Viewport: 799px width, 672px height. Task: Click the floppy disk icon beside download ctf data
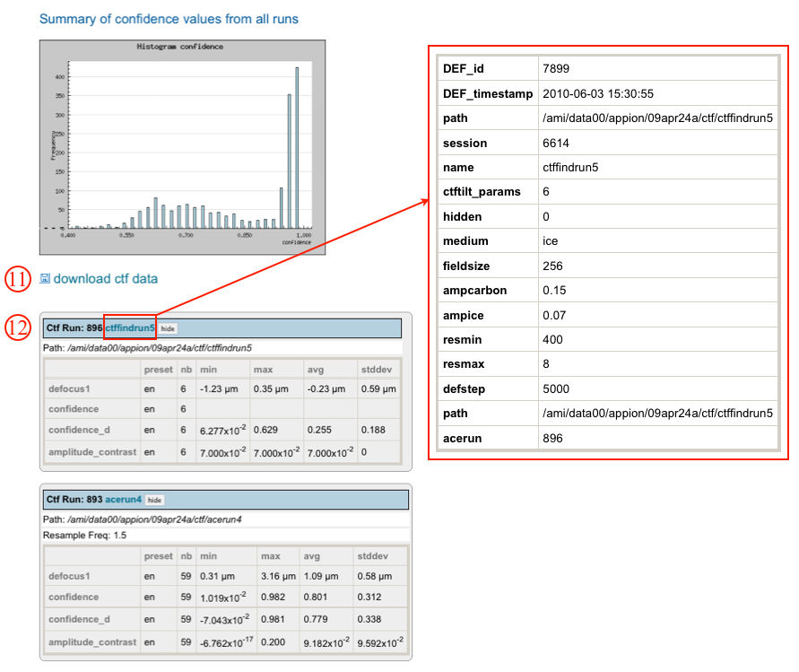(x=45, y=279)
